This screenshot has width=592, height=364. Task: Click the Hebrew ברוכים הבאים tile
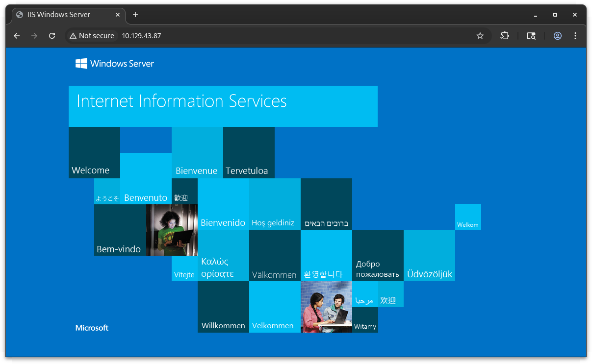pyautogui.click(x=326, y=204)
